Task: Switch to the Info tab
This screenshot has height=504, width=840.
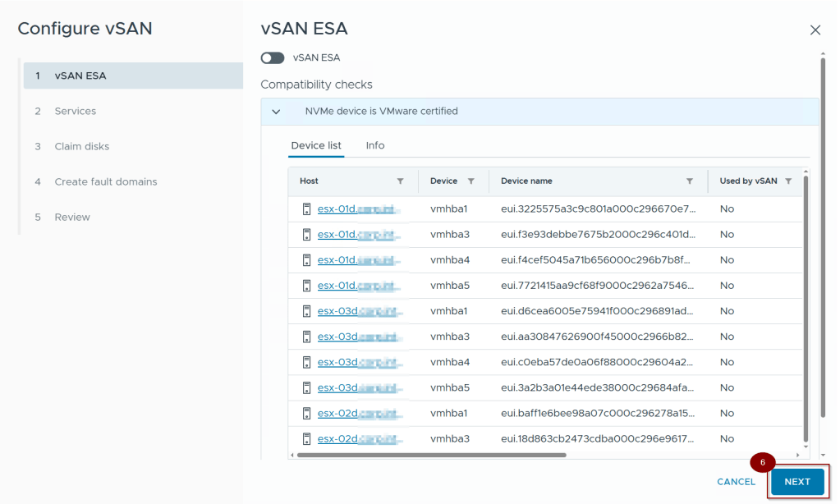Action: (375, 145)
